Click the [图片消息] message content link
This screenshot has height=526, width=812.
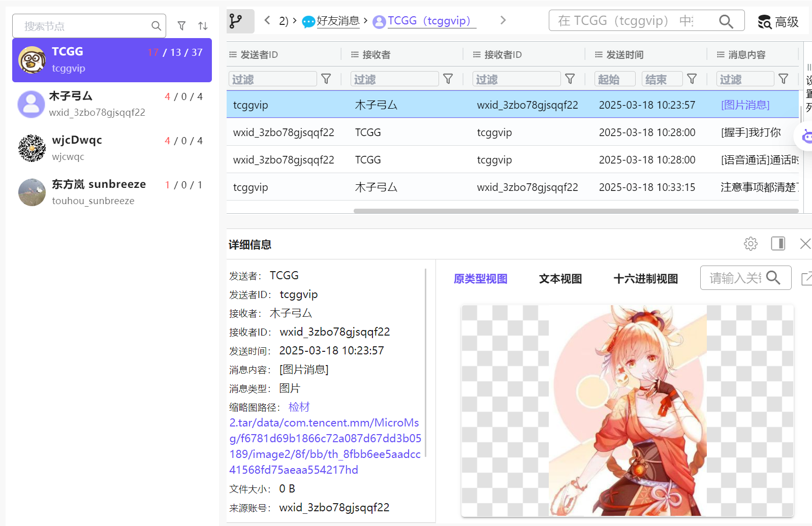[x=745, y=105]
